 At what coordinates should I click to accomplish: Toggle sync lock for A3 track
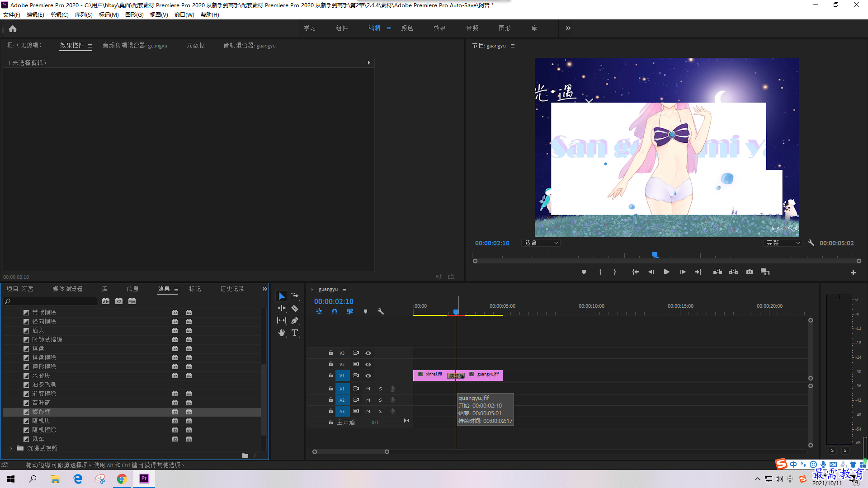pyautogui.click(x=356, y=411)
